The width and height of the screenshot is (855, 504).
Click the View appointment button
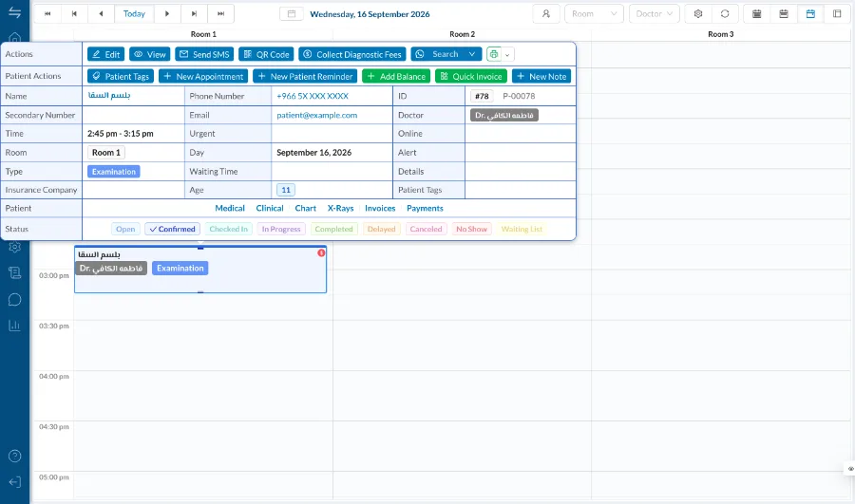click(149, 54)
